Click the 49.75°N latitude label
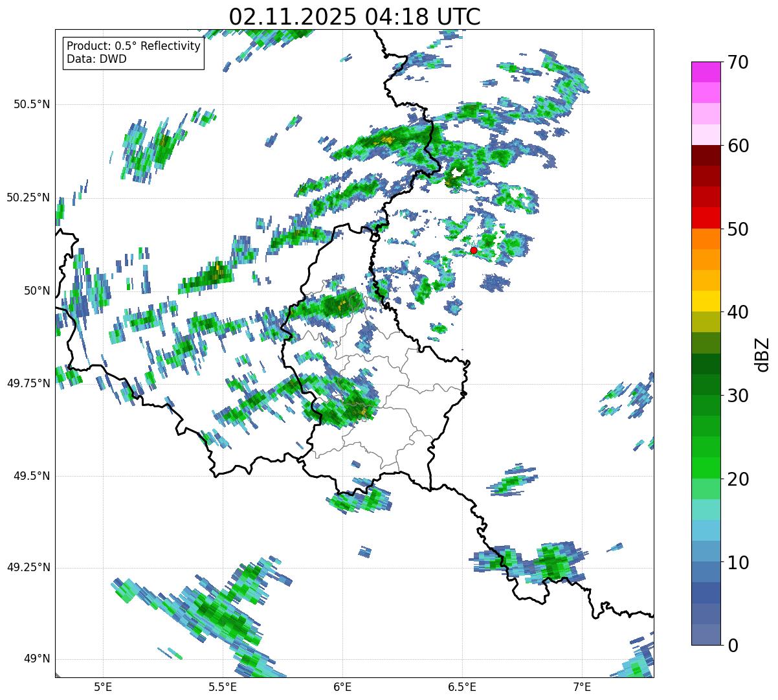The width and height of the screenshot is (778, 700). [28, 383]
